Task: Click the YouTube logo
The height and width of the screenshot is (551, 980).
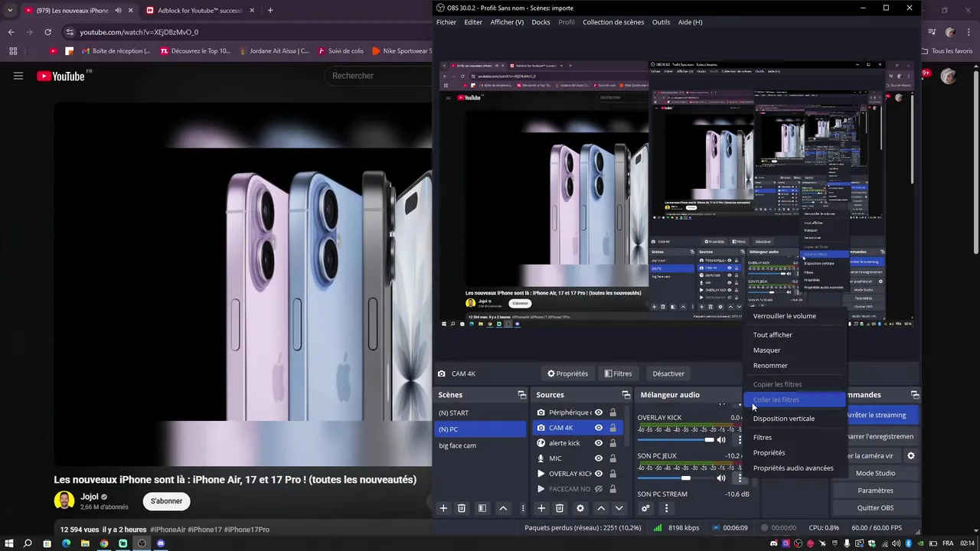Action: point(61,76)
